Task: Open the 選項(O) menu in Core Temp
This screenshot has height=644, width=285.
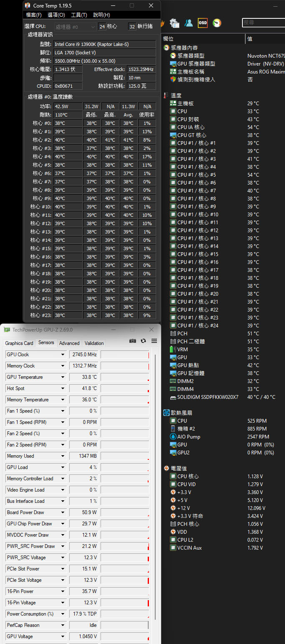Action: click(x=56, y=15)
